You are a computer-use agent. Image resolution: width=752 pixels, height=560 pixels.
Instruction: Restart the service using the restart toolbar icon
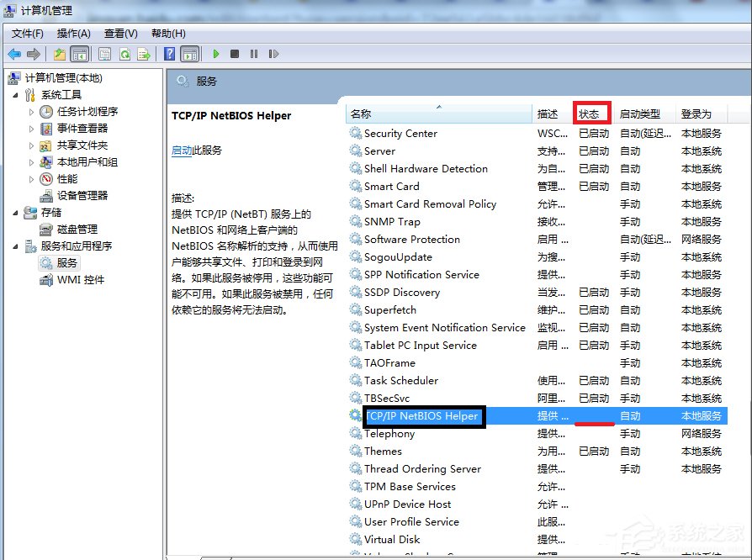[273, 54]
